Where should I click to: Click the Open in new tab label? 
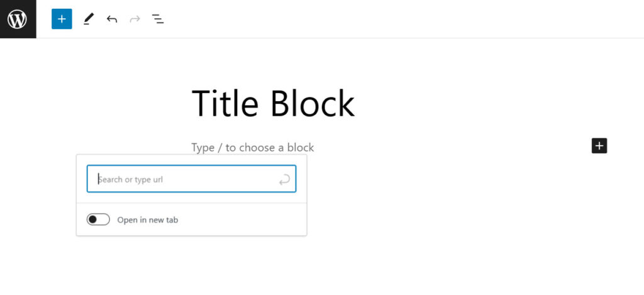pos(147,220)
